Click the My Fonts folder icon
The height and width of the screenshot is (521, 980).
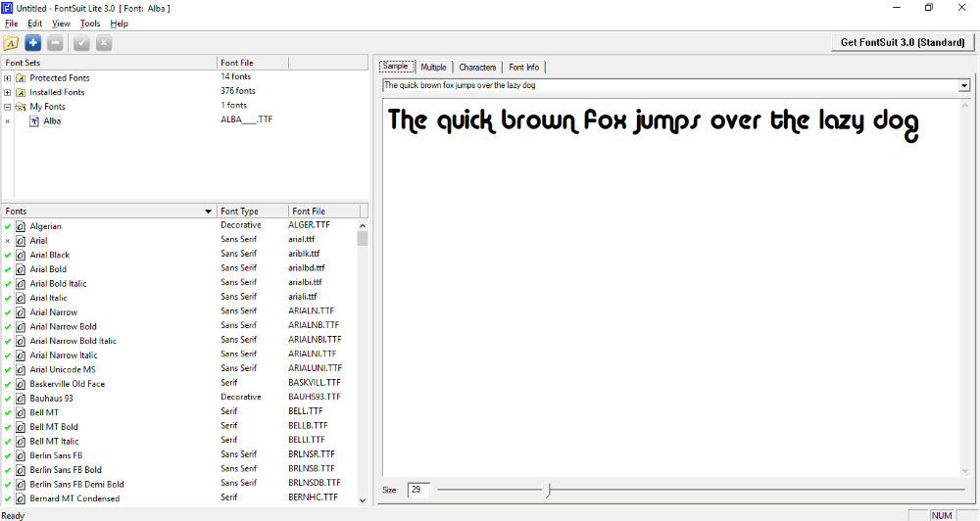click(21, 107)
